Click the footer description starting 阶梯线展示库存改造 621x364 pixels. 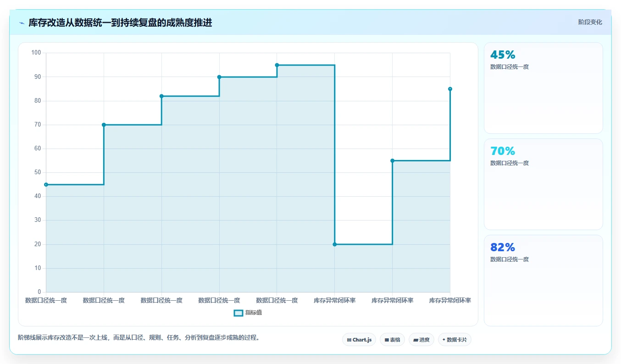point(139,337)
